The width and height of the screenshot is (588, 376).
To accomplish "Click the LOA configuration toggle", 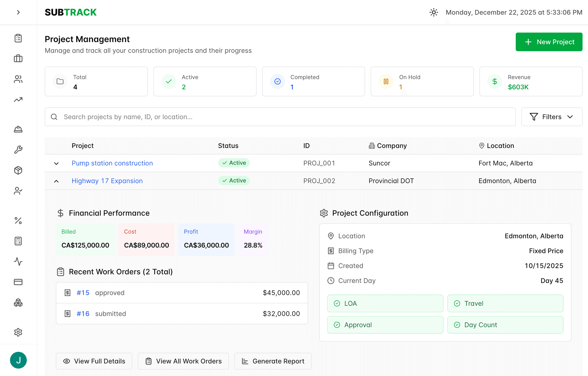I will pos(385,303).
